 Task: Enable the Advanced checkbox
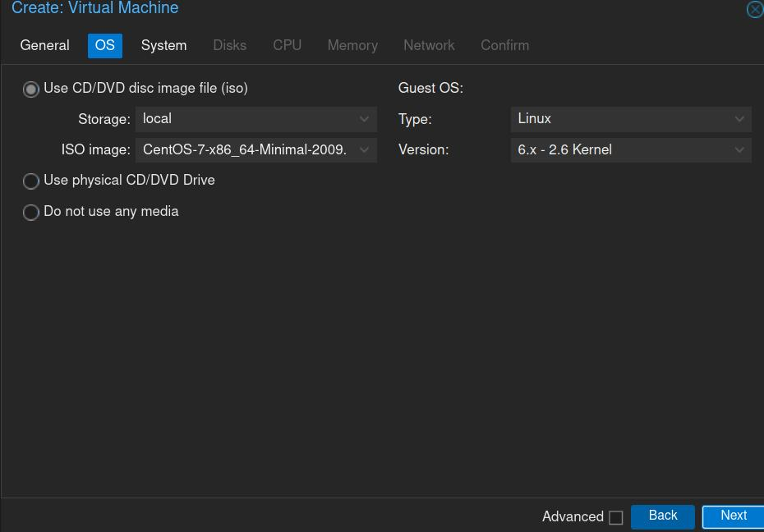pos(616,517)
